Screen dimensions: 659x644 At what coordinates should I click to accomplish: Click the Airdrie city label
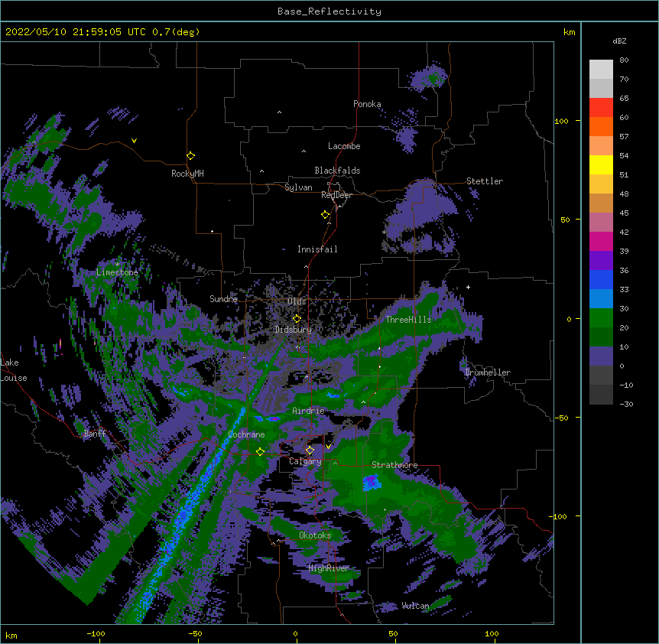click(308, 411)
